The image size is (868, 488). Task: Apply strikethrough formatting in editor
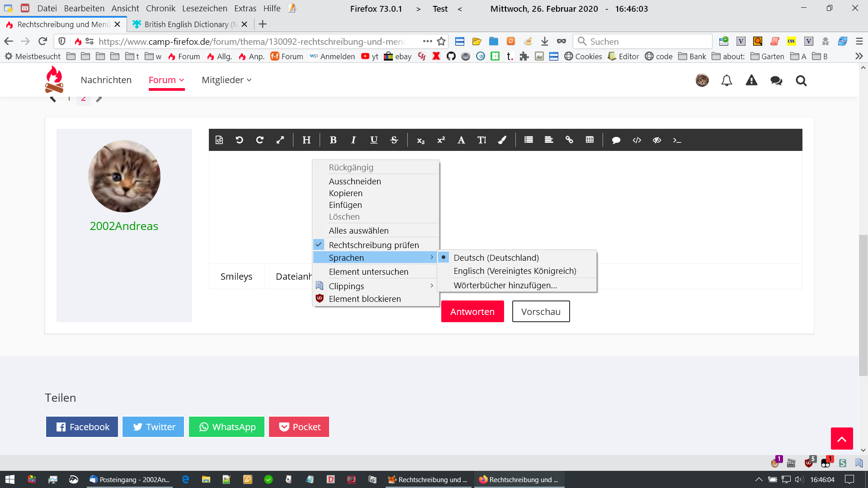point(394,140)
